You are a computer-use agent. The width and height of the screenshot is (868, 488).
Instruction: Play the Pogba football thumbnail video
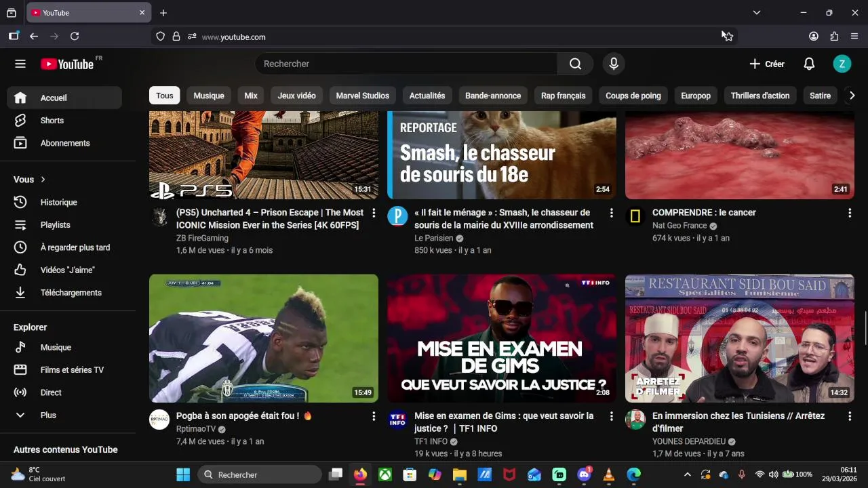pos(264,338)
